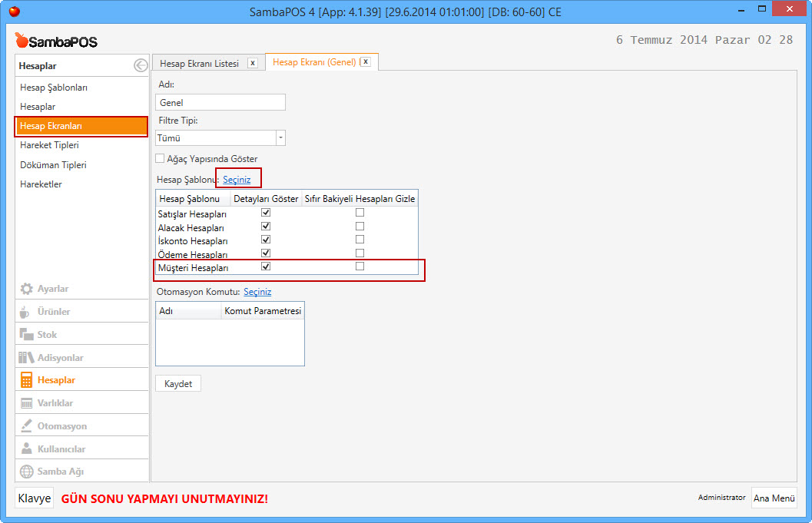This screenshot has width=812, height=523.
Task: Click Seçiniz link next to Hesap Şablonu
Action: [237, 179]
